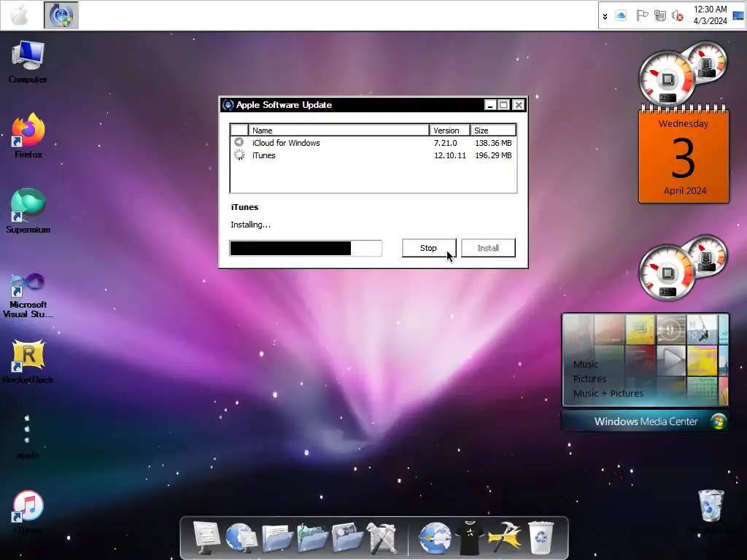Viewport: 747px width, 560px height.
Task: Select the Computer desktop icon
Action: pos(28,62)
